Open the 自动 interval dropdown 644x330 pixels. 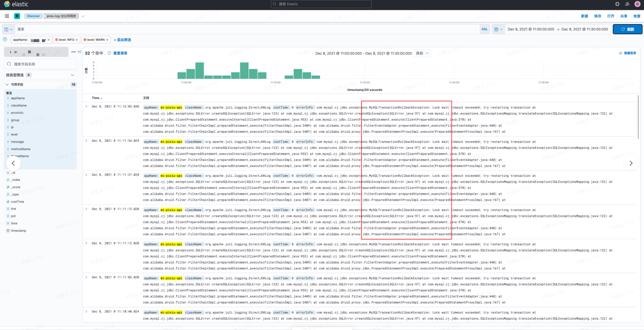pos(423,53)
